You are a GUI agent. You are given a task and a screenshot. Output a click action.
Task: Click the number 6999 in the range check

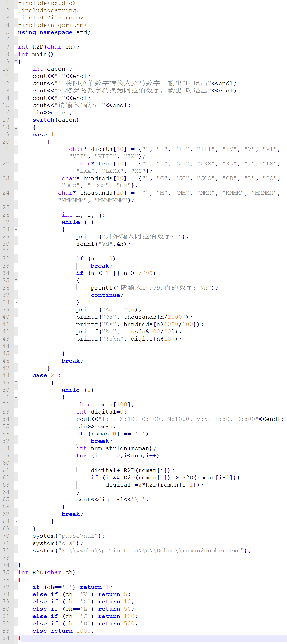[x=146, y=273]
